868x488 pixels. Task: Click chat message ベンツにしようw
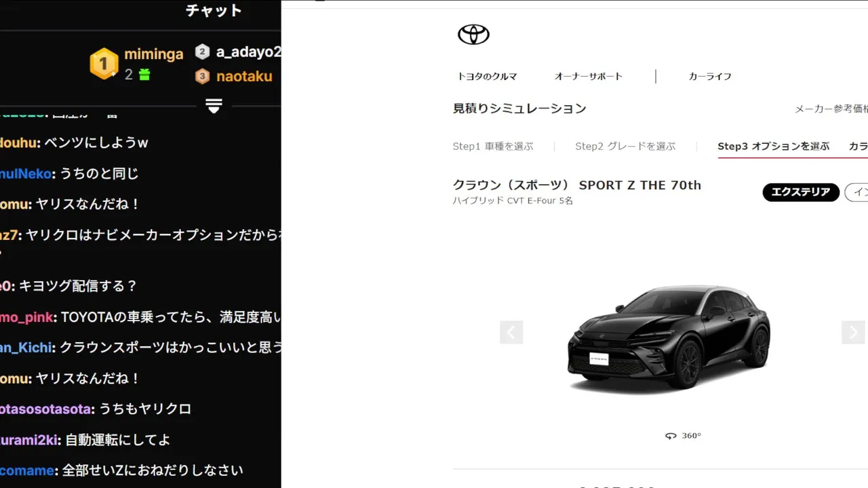(x=96, y=143)
